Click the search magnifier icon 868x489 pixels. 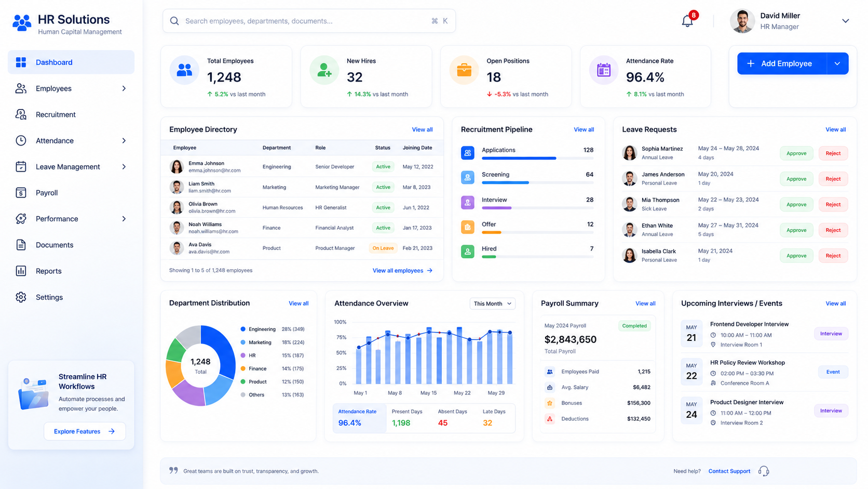[174, 21]
